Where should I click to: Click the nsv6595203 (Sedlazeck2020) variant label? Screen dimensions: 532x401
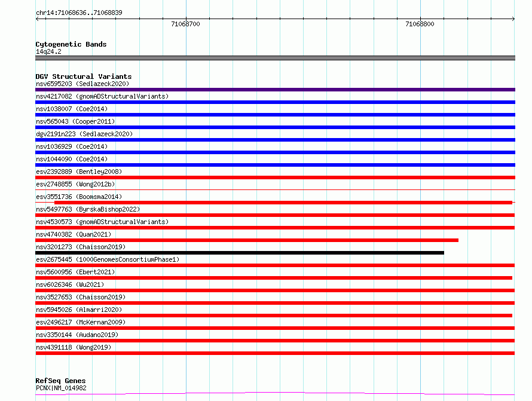82,84
